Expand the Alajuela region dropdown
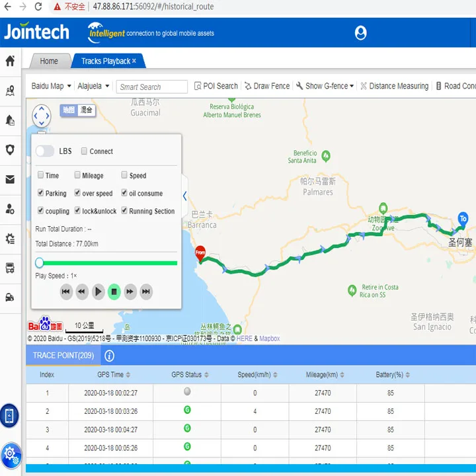This screenshot has width=476, height=476. point(93,86)
